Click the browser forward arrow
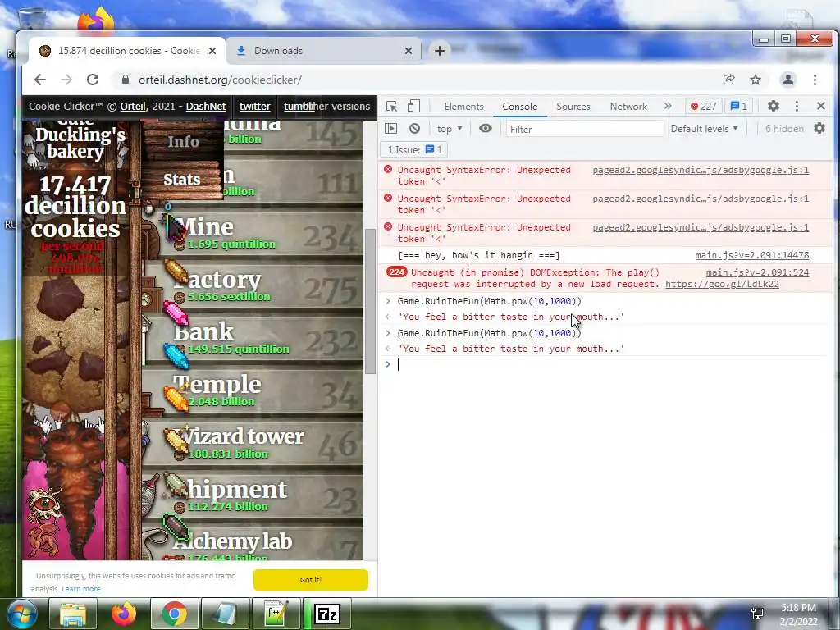This screenshot has height=630, width=840. [x=66, y=80]
